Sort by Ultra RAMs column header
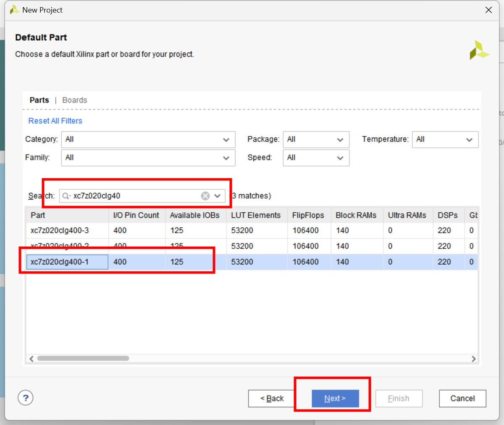Viewport: 504px width, 425px height. [x=408, y=215]
